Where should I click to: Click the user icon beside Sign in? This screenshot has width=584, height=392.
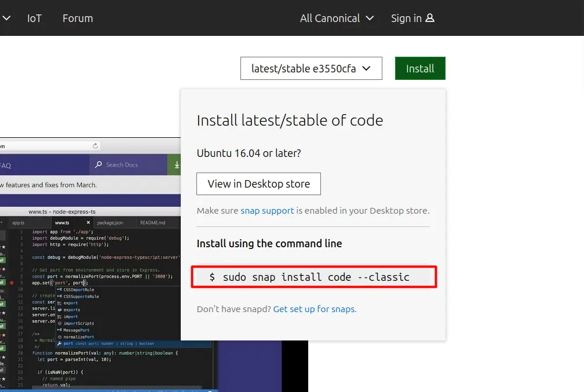tap(430, 18)
